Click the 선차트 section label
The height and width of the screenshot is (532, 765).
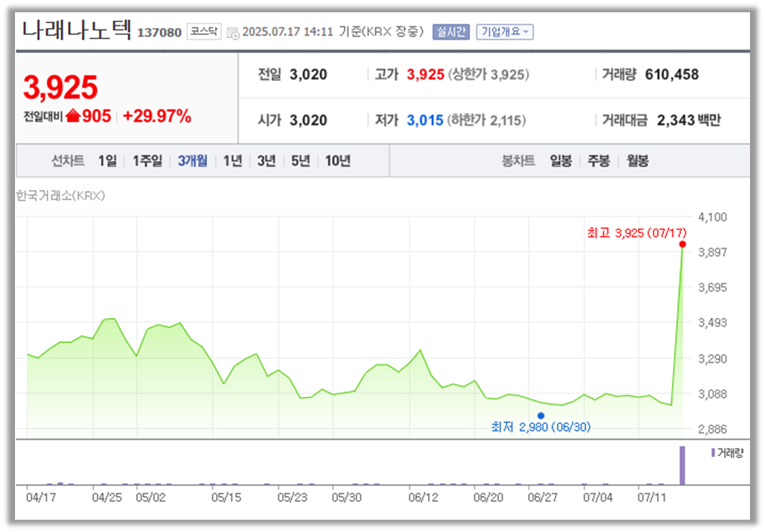tap(67, 160)
